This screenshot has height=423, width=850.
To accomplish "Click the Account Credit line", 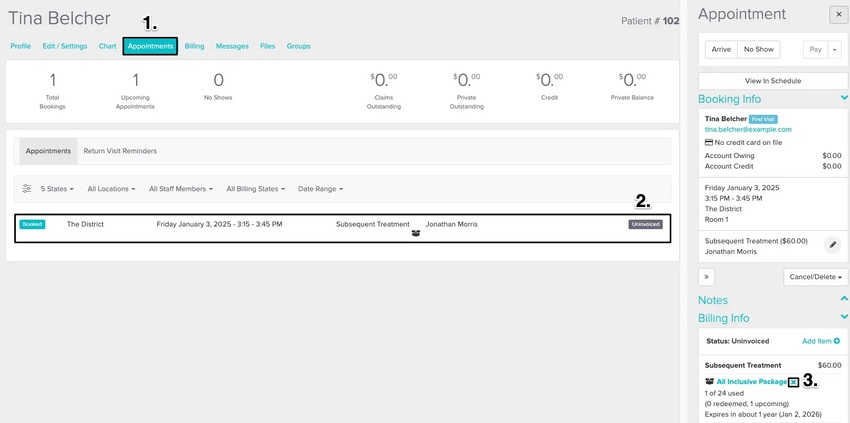I will pos(773,166).
